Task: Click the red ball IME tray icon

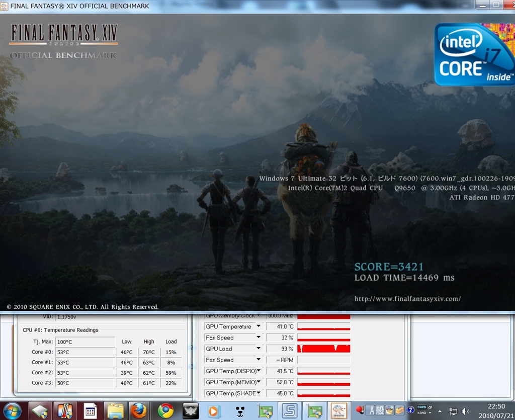Action: pos(360,410)
